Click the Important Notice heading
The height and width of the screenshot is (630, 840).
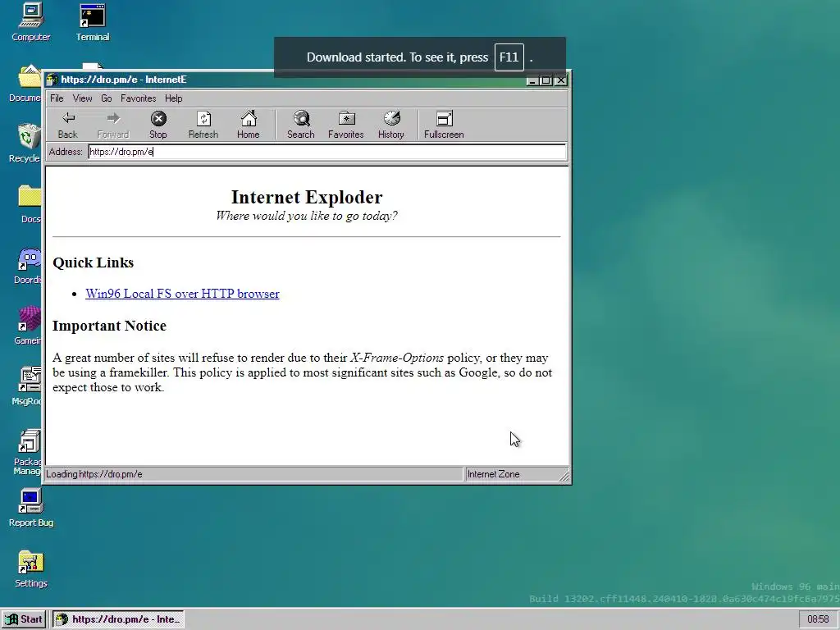[109, 326]
